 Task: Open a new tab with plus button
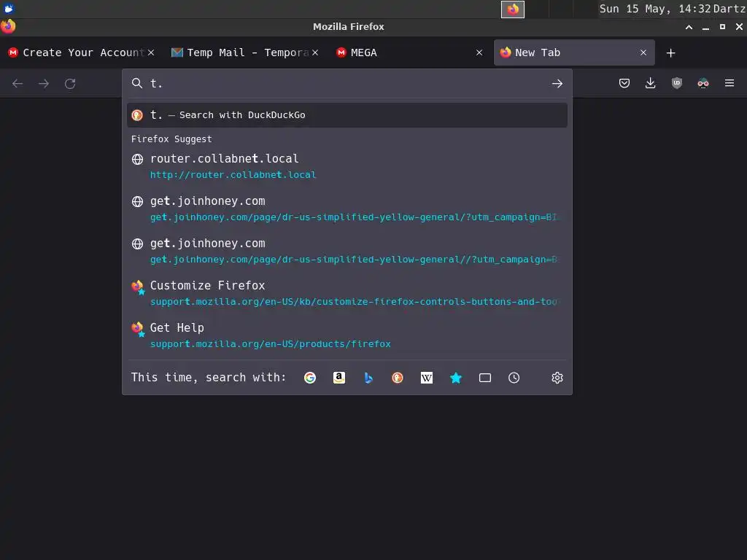(671, 52)
